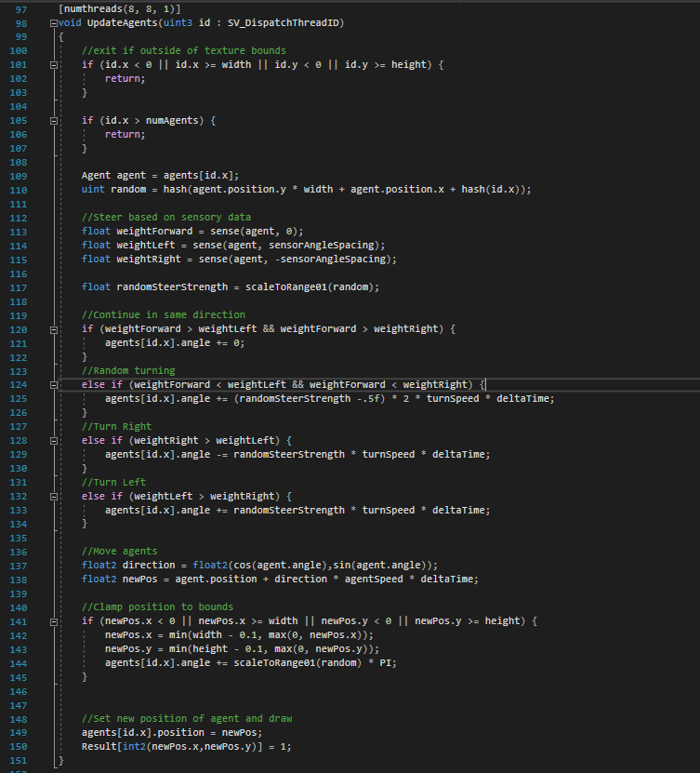Collapse the Turn Right else-if block on line 128
Viewport: 700px width, 773px height.
[x=53, y=440]
